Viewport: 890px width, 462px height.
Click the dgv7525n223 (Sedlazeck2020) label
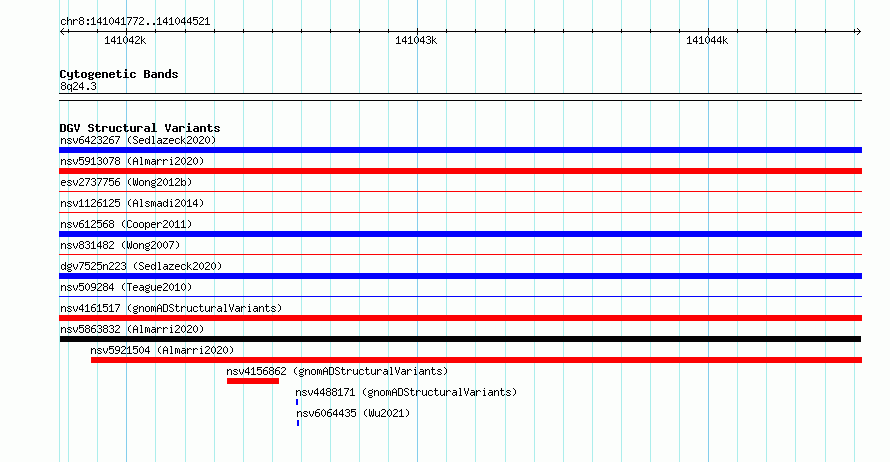click(x=141, y=266)
